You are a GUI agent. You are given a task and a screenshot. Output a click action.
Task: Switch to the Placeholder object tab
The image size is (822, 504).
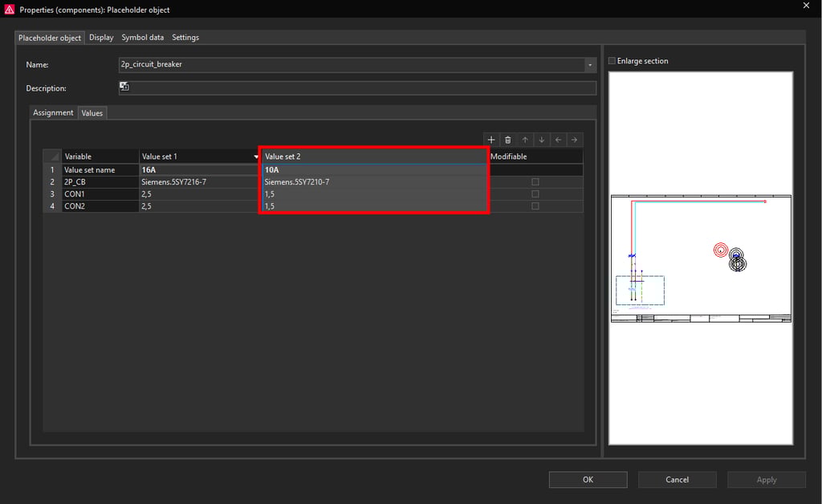[x=49, y=38]
